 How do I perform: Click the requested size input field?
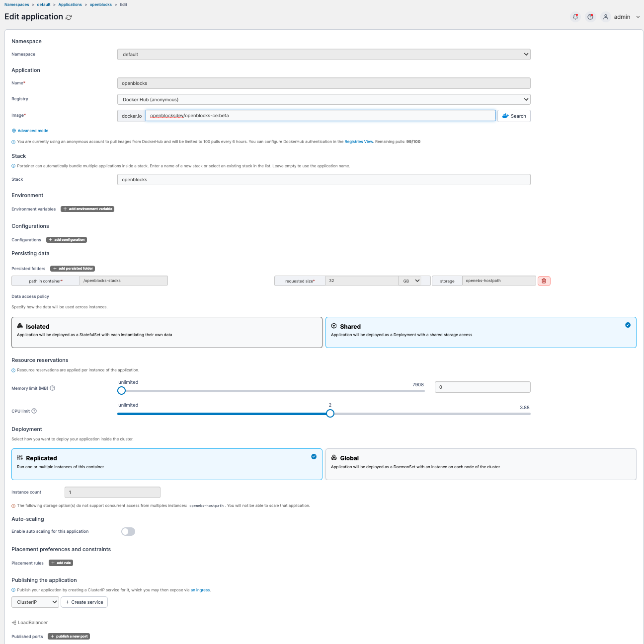362,281
